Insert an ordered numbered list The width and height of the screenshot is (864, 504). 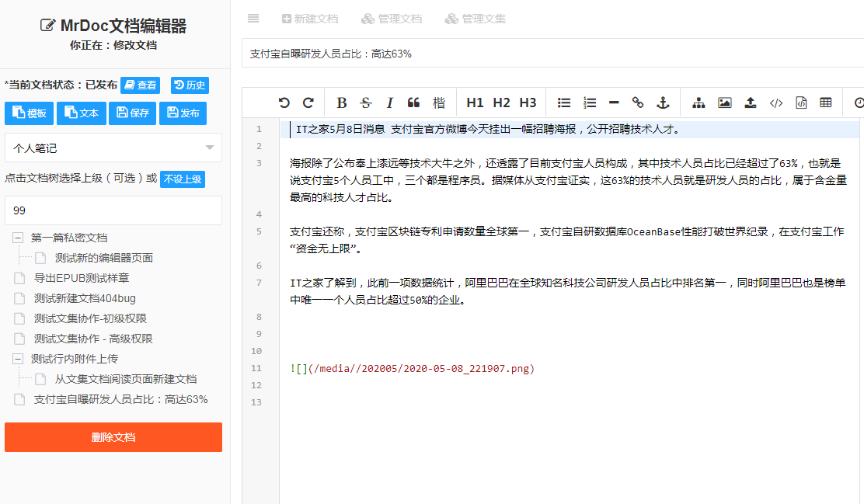point(590,103)
